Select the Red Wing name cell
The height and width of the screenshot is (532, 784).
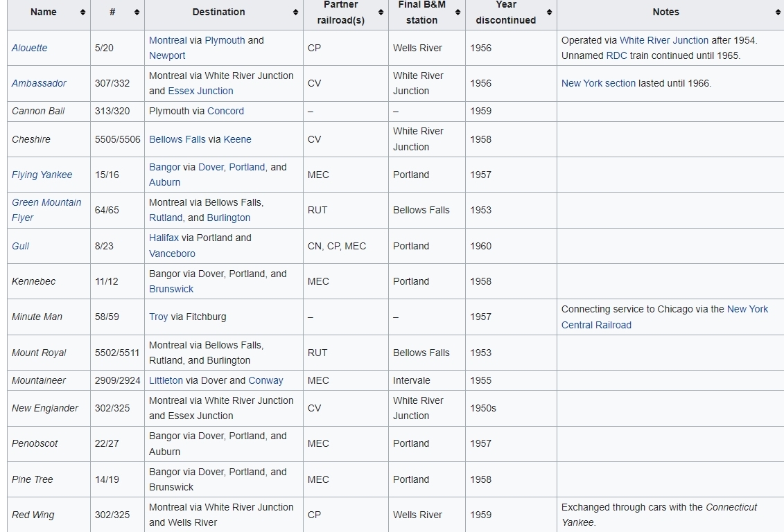[49, 515]
